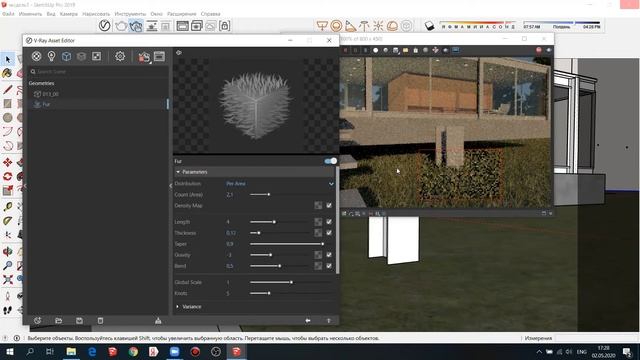This screenshot has width=640, height=360.
Task: Show the frame buffer from Asset Editor toolbar
Action: click(160, 56)
